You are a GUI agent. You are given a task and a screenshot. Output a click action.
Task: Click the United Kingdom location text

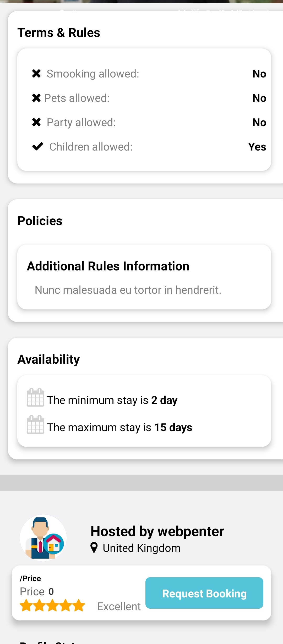[x=141, y=548]
